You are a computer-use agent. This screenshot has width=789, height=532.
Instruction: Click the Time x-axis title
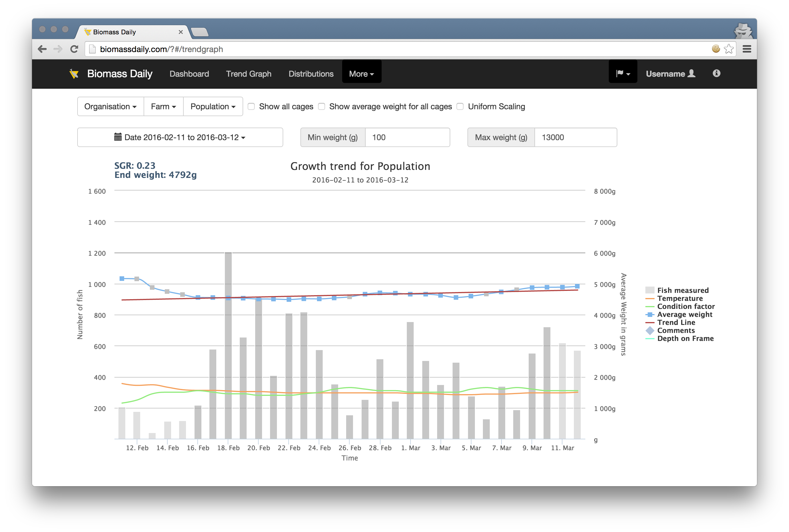(x=350, y=458)
